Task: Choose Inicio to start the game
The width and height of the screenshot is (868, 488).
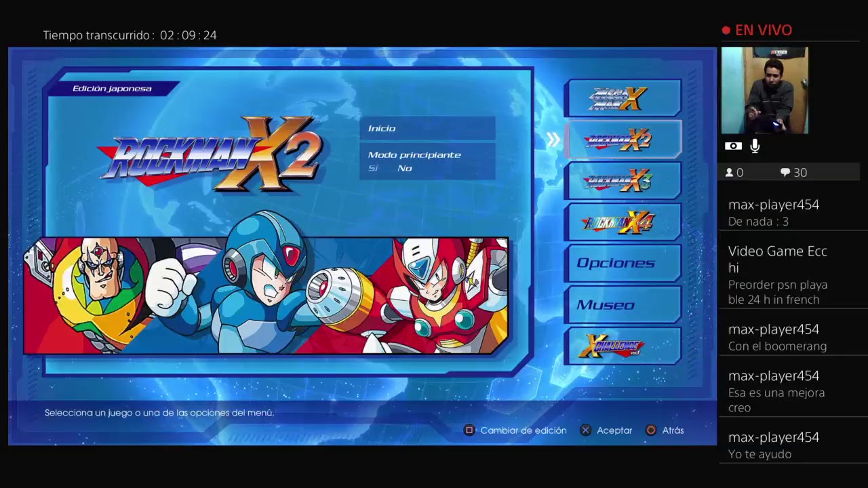Action: tap(427, 128)
